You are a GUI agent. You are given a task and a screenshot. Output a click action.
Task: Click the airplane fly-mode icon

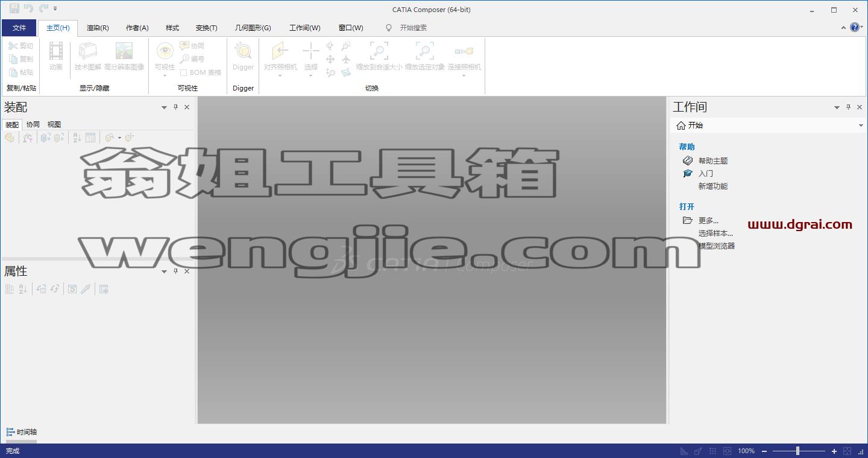click(x=346, y=59)
